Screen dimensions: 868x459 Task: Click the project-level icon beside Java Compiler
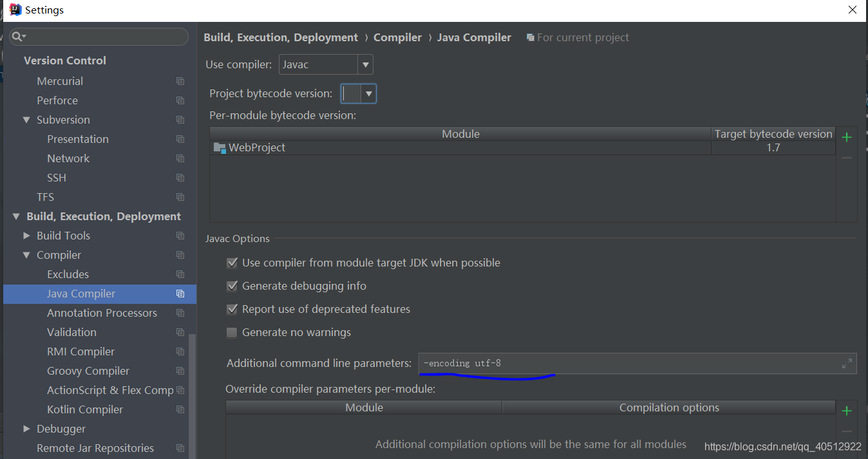click(x=180, y=294)
